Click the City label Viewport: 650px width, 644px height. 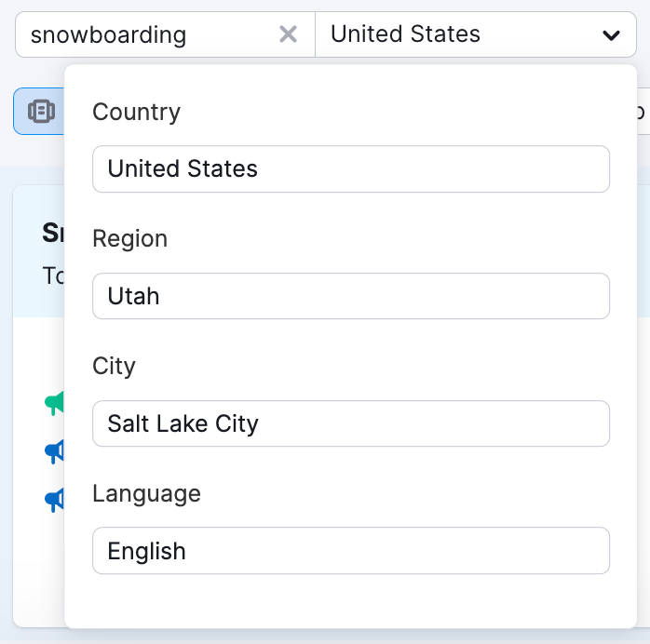(114, 366)
